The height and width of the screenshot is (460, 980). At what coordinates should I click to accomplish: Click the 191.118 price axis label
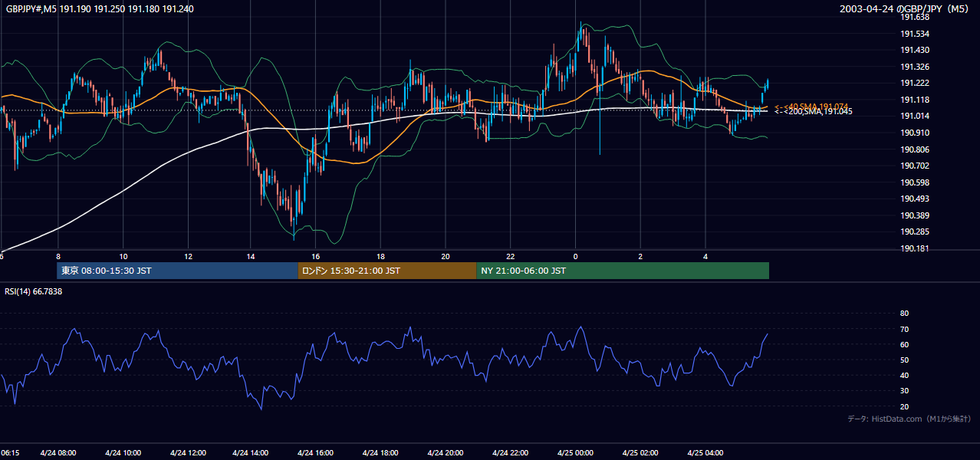[916, 100]
